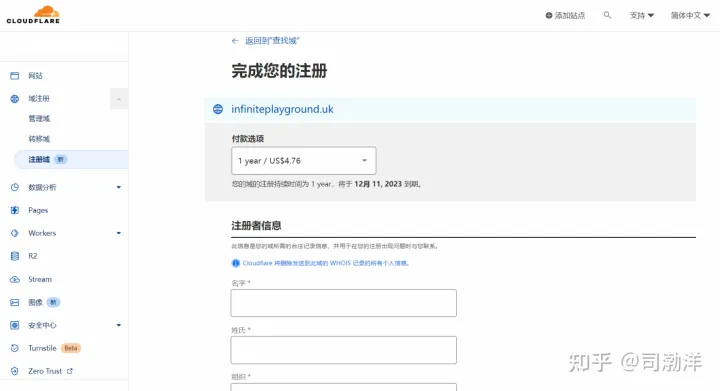720x391 pixels.
Task: Click the 图像 sidebar icon
Action: (x=15, y=302)
